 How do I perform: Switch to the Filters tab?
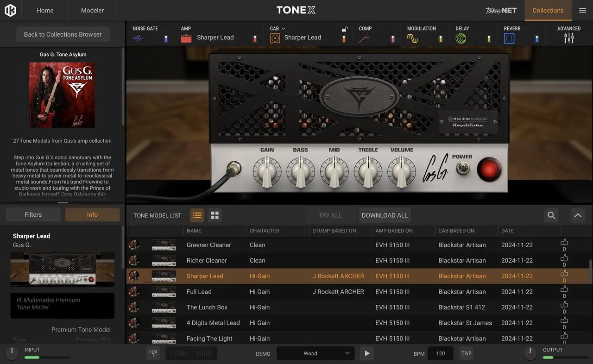pos(33,214)
